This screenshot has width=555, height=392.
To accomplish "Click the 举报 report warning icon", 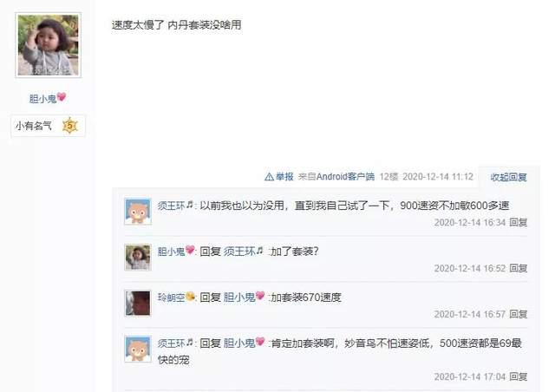I will click(269, 176).
